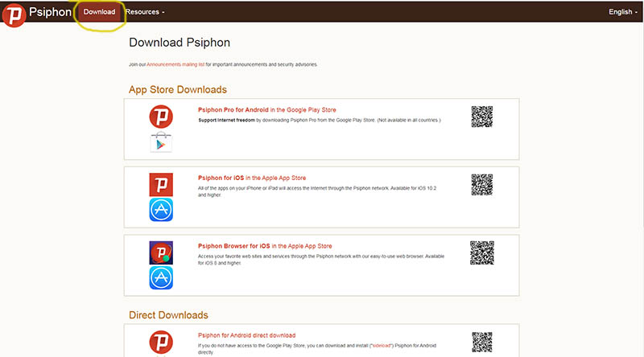The image size is (644, 357).
Task: Open Psiphon for Android direct download link
Action: click(x=246, y=335)
